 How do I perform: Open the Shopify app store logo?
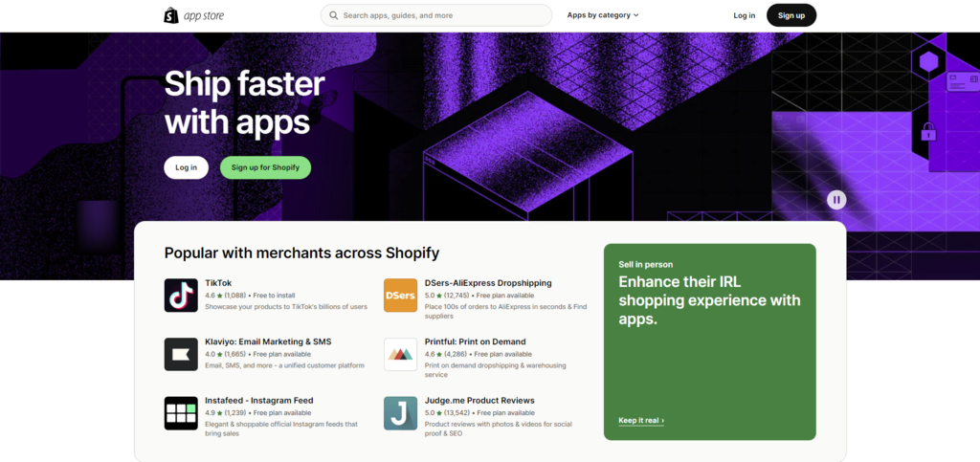(x=193, y=15)
